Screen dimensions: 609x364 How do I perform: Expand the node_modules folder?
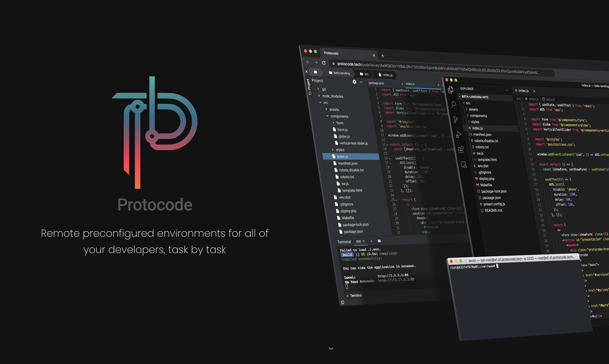(319, 96)
